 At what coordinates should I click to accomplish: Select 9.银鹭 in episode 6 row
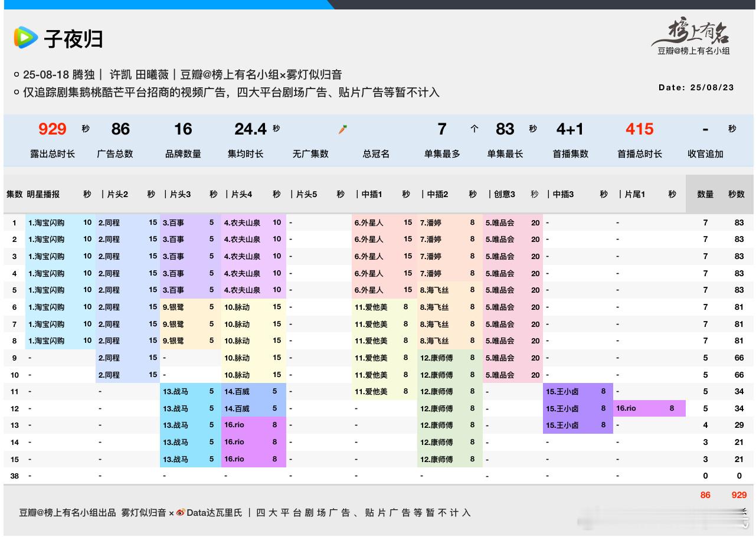pos(174,307)
